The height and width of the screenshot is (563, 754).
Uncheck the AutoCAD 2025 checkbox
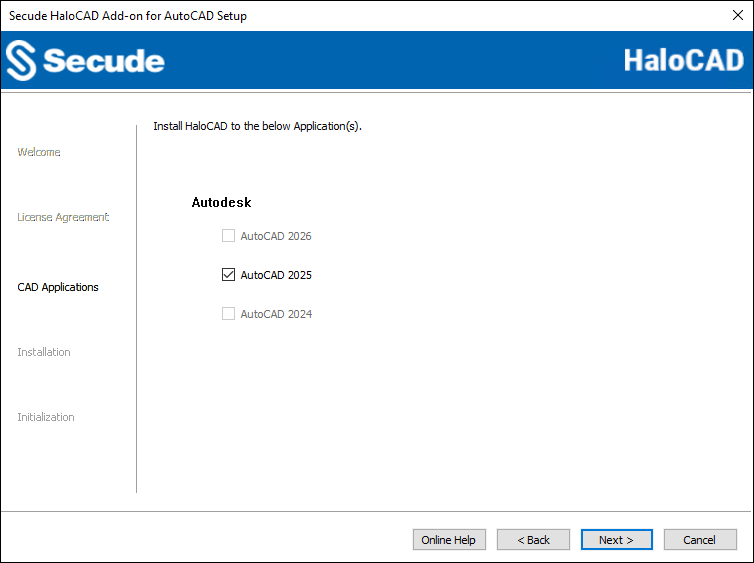click(x=228, y=275)
